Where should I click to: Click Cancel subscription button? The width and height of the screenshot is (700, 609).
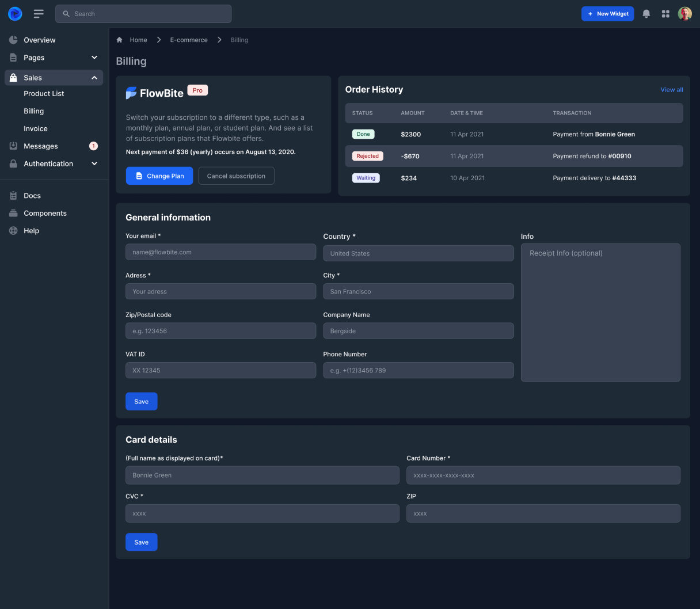[x=236, y=176]
